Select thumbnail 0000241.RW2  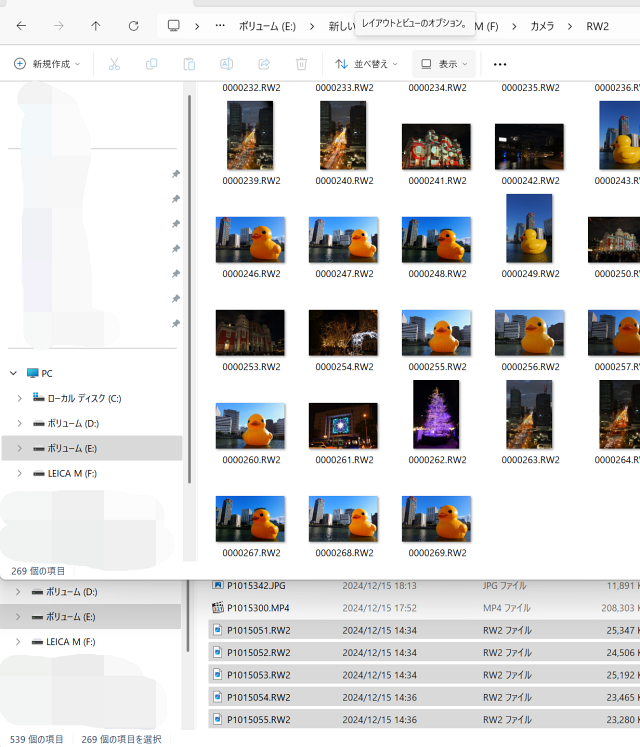click(436, 146)
